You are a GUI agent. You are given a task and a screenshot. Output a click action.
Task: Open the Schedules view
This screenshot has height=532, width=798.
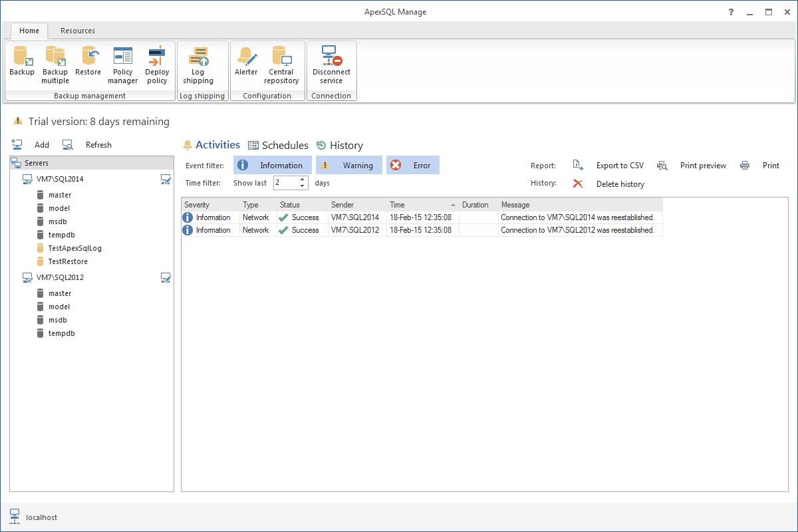tap(278, 145)
